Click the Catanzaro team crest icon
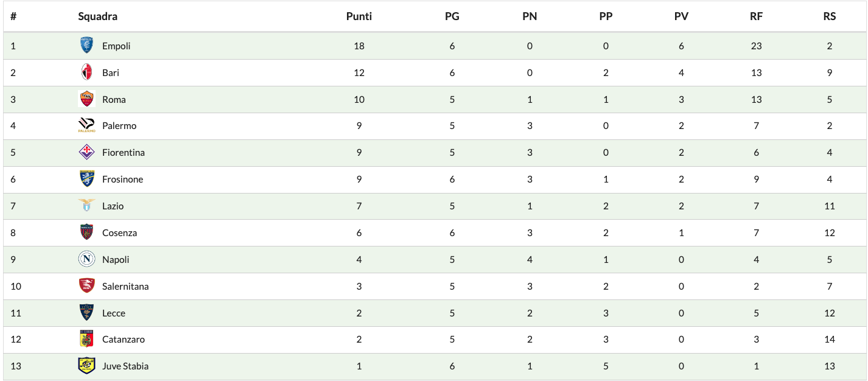The image size is (868, 381). 86,339
